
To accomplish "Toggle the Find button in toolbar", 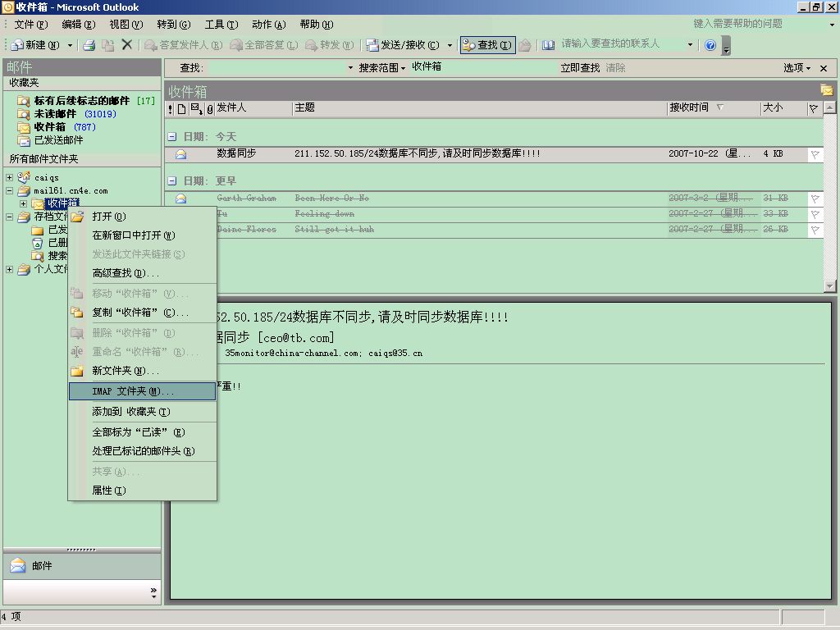I will click(487, 45).
